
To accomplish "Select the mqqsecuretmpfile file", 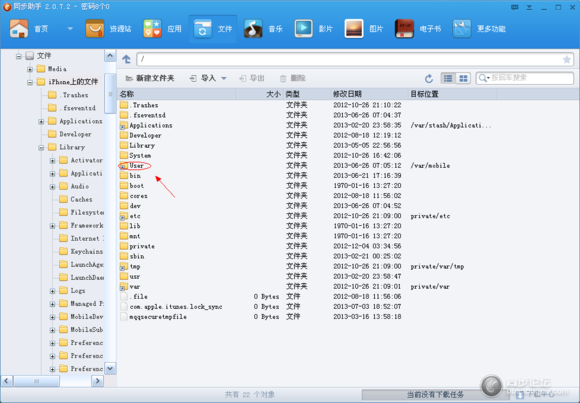I will pos(154,317).
